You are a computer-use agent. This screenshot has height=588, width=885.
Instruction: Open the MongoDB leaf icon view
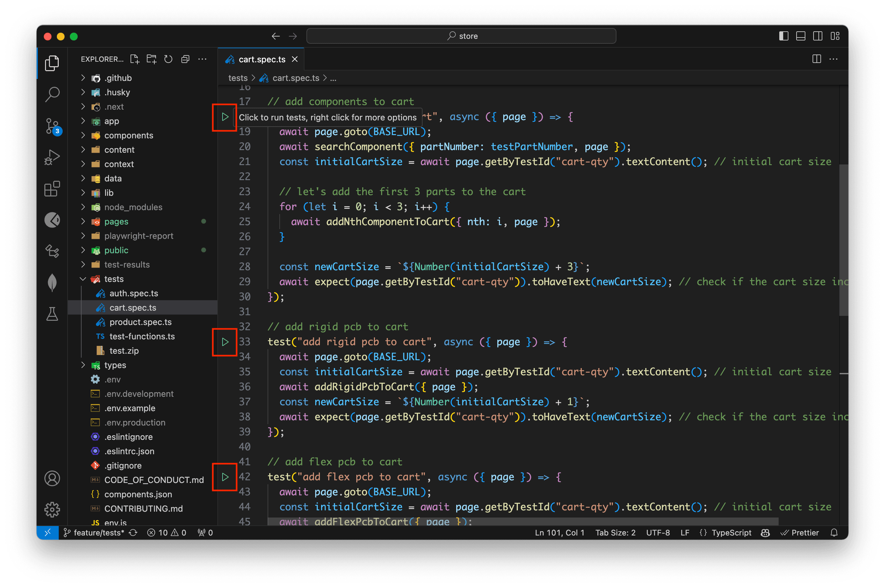click(x=52, y=282)
